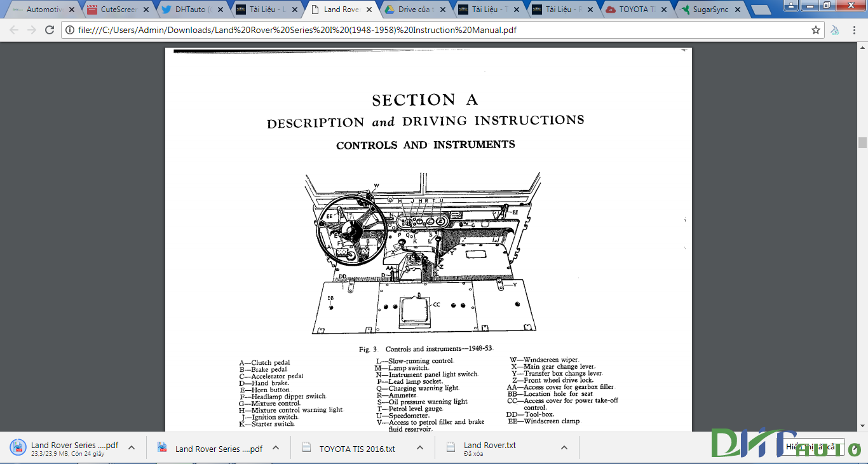Expand options for TOYOTA TIS 2016.txt download

click(x=420, y=447)
